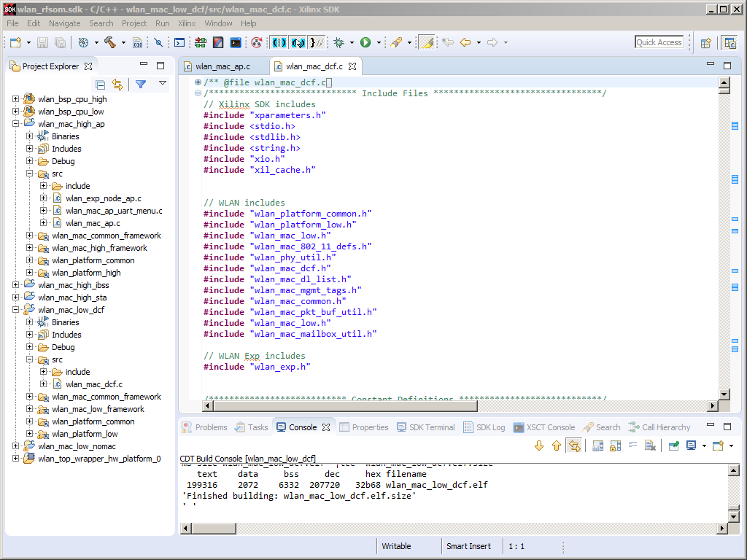Click the hammer Build icon
The image size is (747, 560).
[110, 42]
